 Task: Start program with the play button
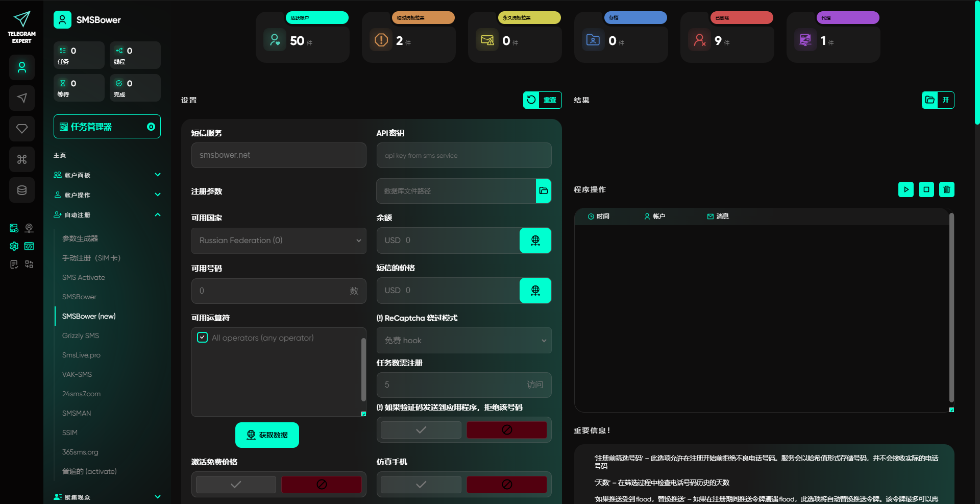(x=906, y=189)
